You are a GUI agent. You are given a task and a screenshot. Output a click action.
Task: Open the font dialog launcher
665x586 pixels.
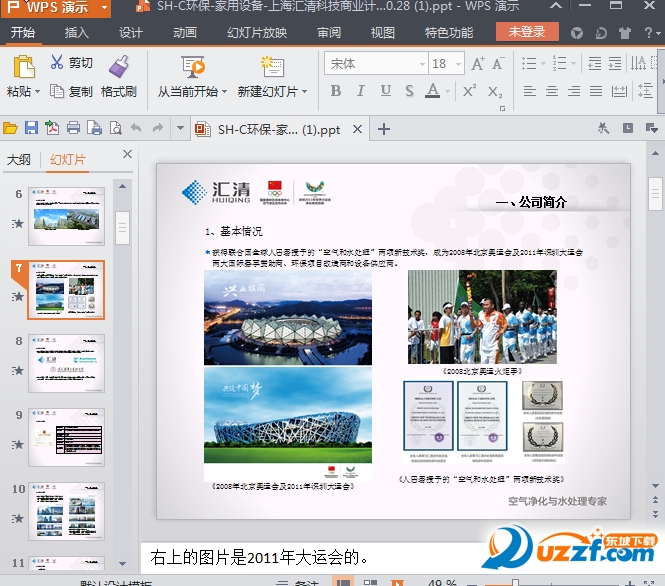pos(503,109)
